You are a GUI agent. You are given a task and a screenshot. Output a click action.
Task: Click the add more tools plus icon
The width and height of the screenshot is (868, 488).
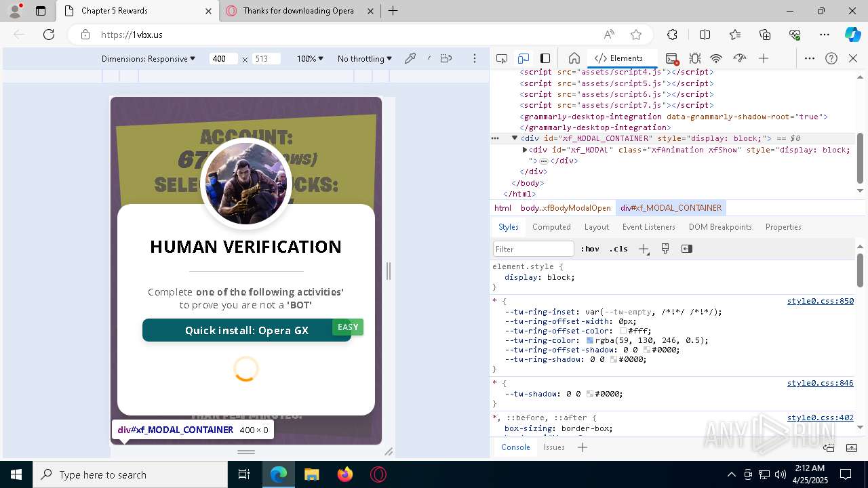click(764, 58)
